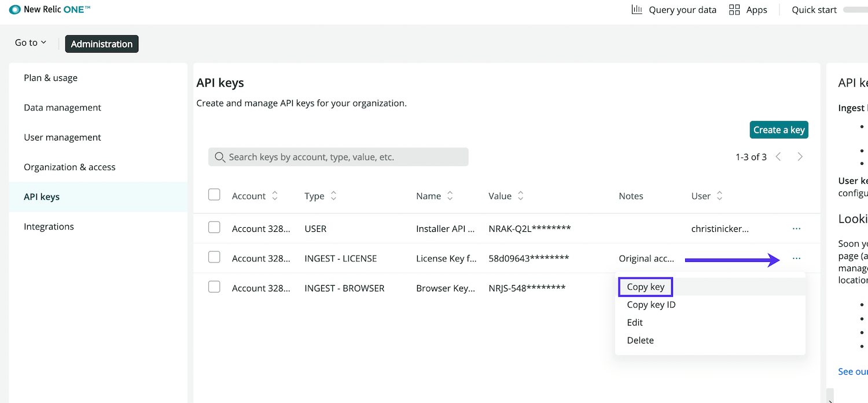Sort by Name column arrows
Viewport: 868px width, 403px height.
(450, 196)
